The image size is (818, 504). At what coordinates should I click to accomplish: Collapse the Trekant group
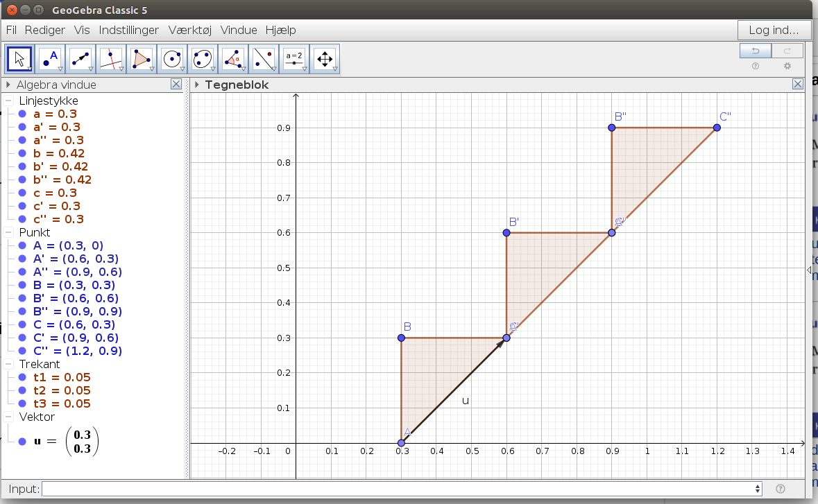click(8, 364)
